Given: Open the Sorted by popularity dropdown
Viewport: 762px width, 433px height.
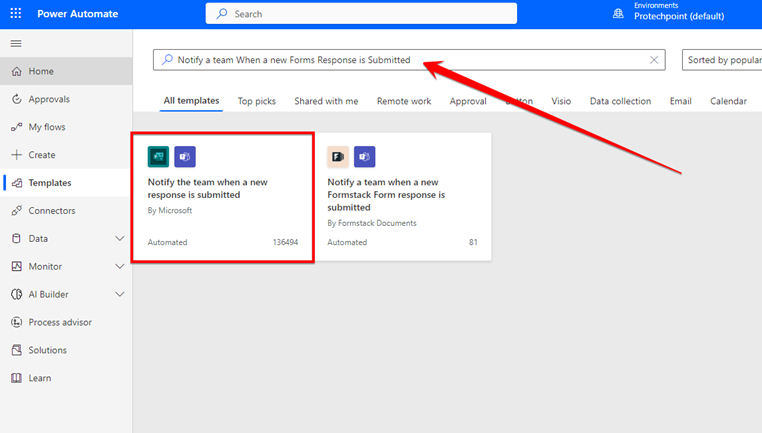Looking at the screenshot, I should pos(723,60).
